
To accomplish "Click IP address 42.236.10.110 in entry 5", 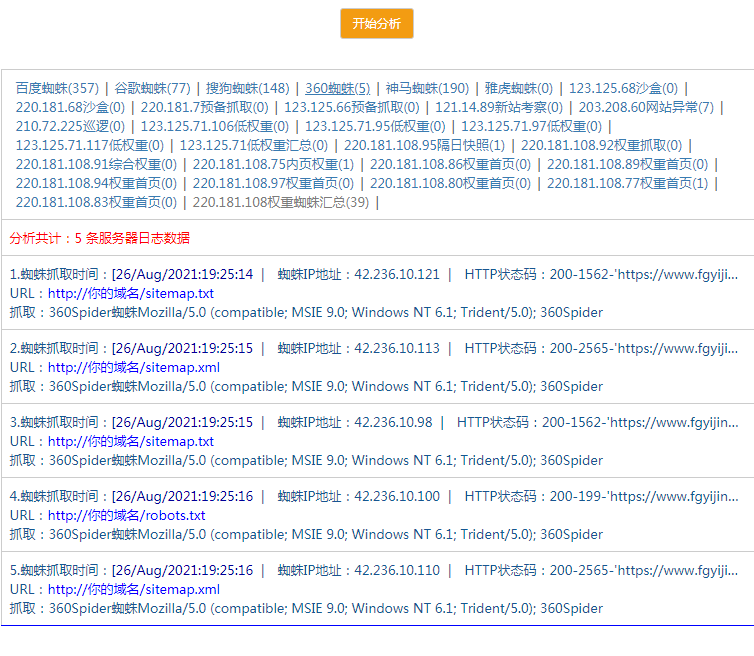I will point(397,571).
